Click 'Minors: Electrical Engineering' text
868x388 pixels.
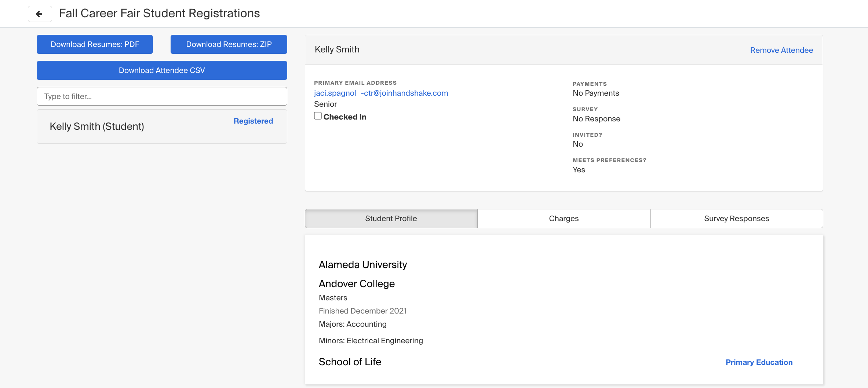[x=371, y=341]
